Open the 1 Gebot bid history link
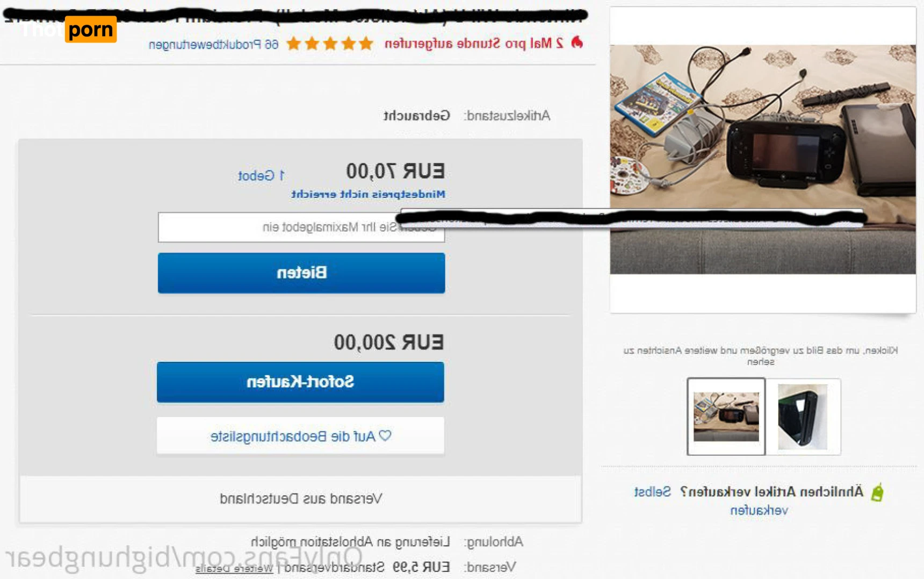 tap(261, 176)
